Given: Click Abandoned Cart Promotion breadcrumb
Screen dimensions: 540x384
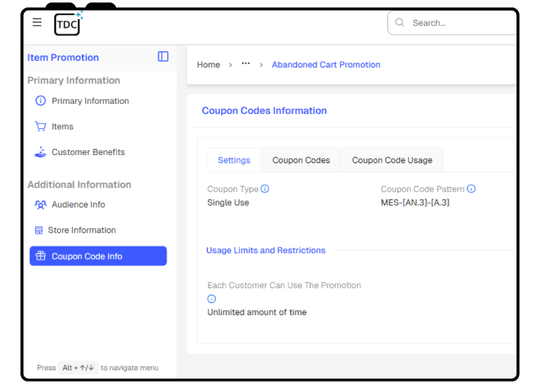Looking at the screenshot, I should [x=326, y=65].
